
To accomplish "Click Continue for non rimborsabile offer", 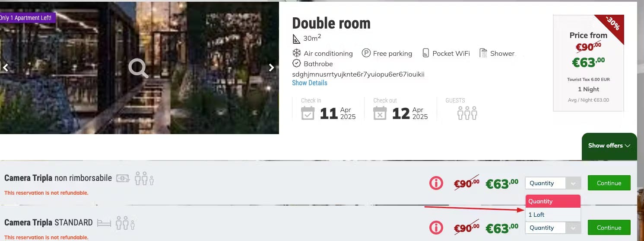I will (609, 183).
